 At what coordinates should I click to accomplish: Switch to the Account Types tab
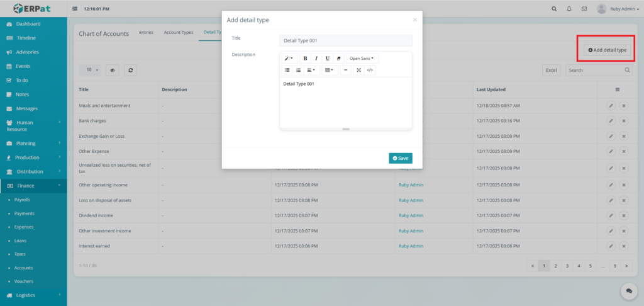pyautogui.click(x=178, y=33)
